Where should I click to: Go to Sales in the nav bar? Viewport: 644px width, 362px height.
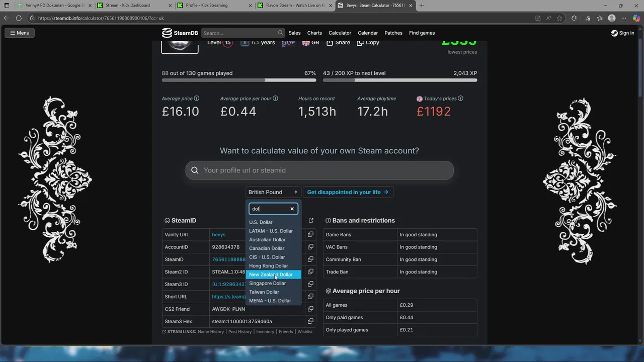tap(294, 33)
